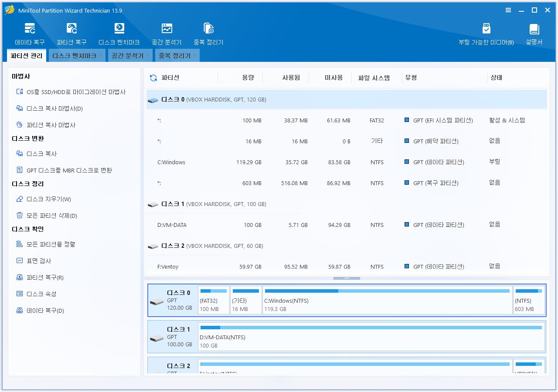
Task: Open the 설명서 manual icon
Action: pos(534,34)
